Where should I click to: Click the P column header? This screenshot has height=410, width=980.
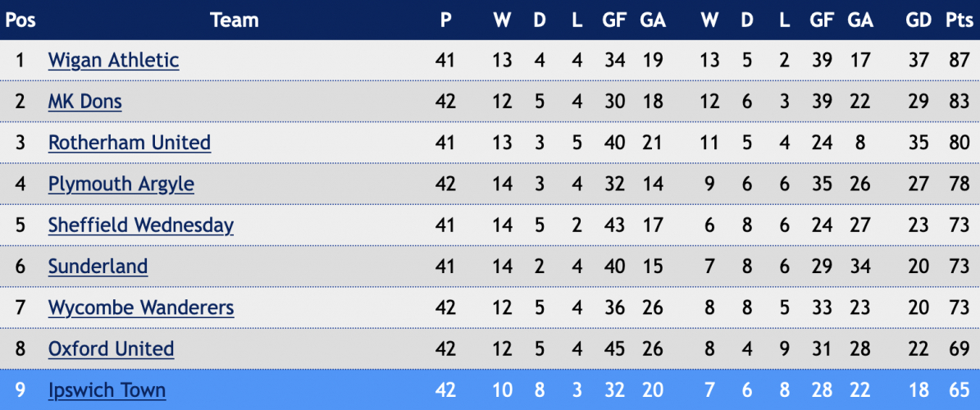(x=445, y=20)
